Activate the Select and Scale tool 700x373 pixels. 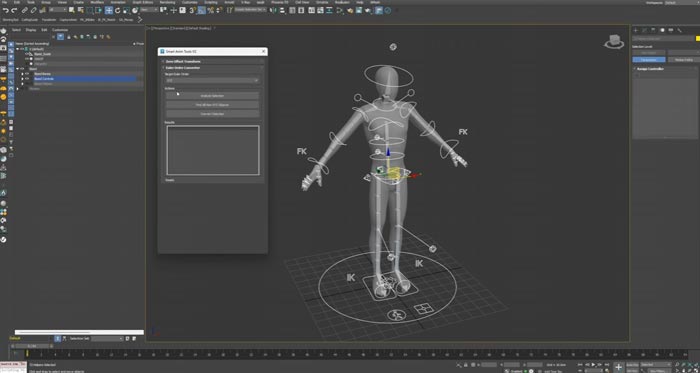click(126, 10)
